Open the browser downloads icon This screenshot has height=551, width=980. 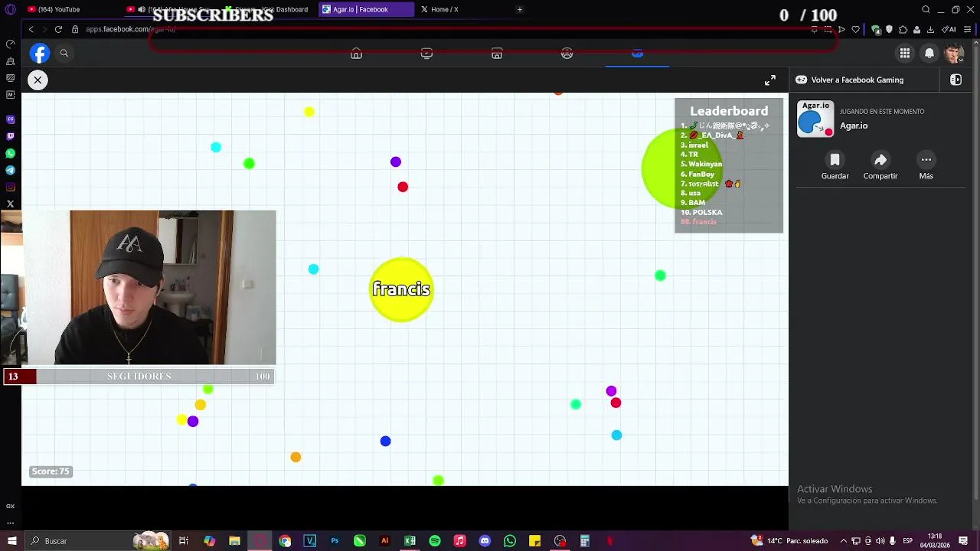point(930,29)
